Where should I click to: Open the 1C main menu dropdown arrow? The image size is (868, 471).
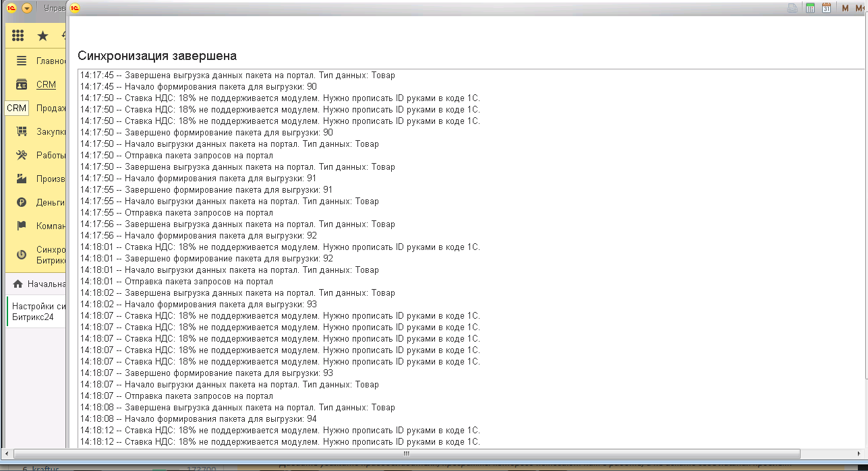click(27, 8)
